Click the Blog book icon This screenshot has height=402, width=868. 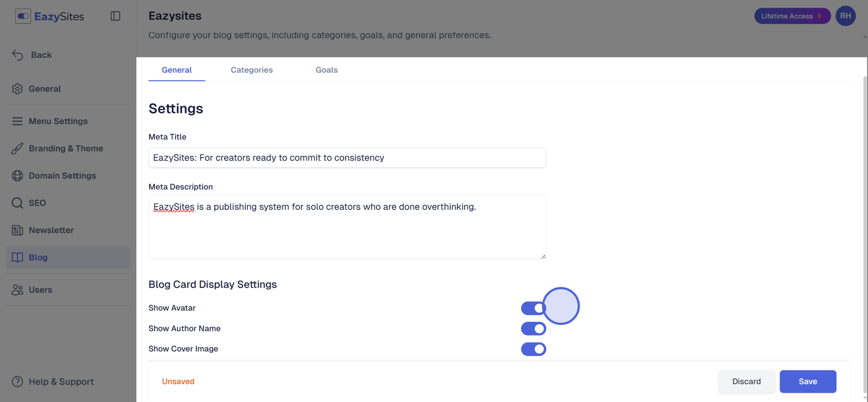tap(17, 257)
